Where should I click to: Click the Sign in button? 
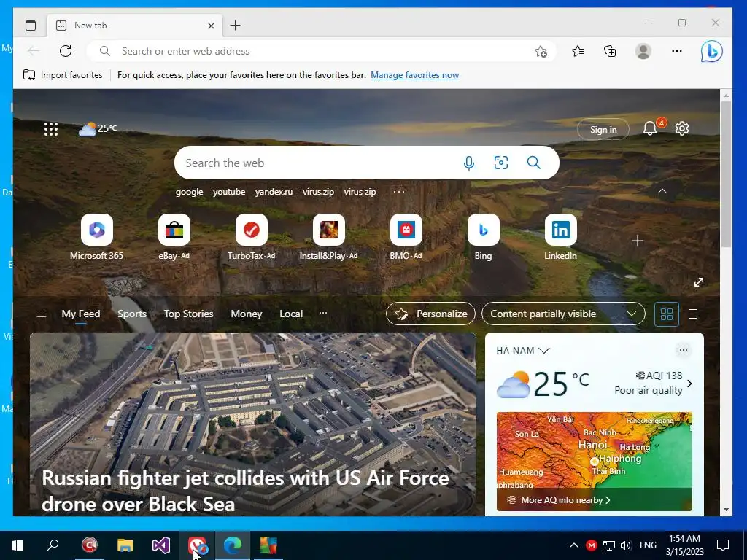point(603,129)
